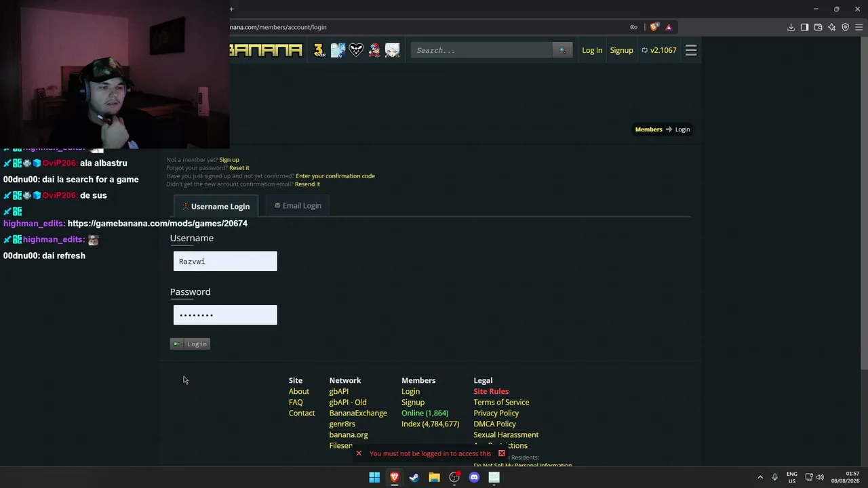Open the browser downloads icon

(791, 27)
